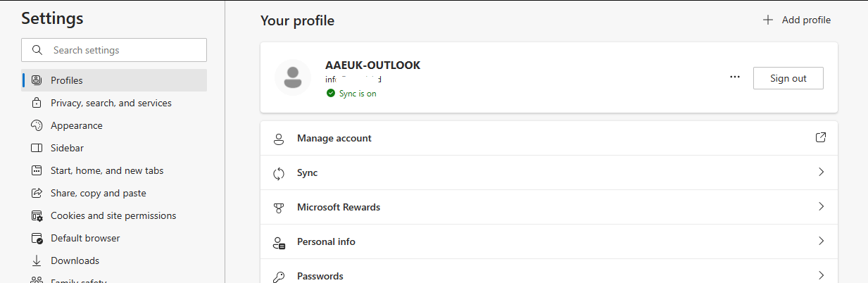Image resolution: width=868 pixels, height=283 pixels.
Task: Click the Downloads arrow icon
Action: [x=37, y=260]
